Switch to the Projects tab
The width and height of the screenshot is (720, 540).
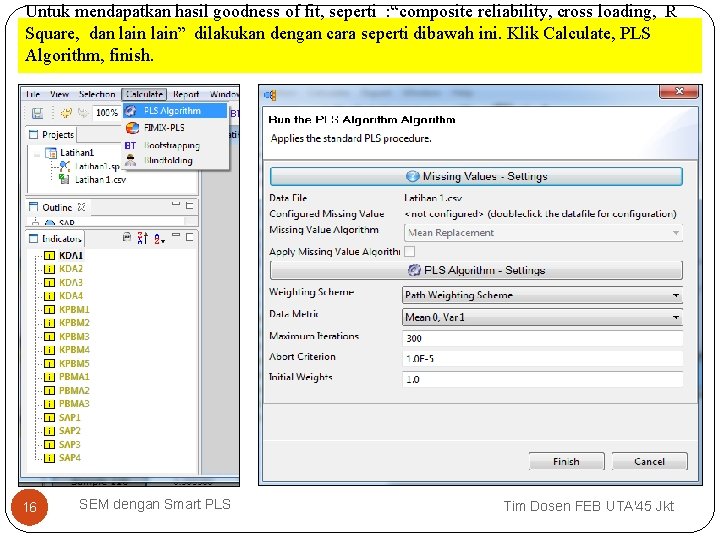point(51,135)
